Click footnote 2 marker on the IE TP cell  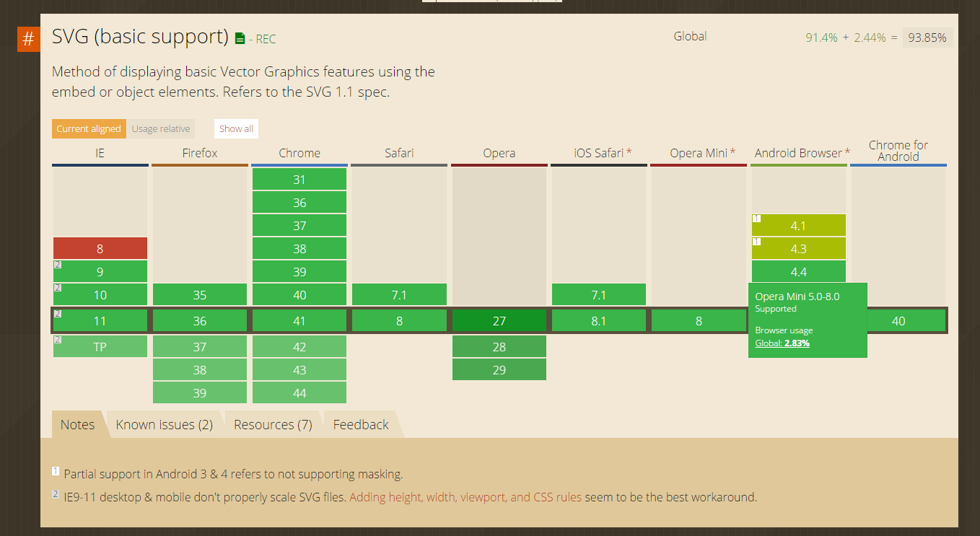coord(57,340)
